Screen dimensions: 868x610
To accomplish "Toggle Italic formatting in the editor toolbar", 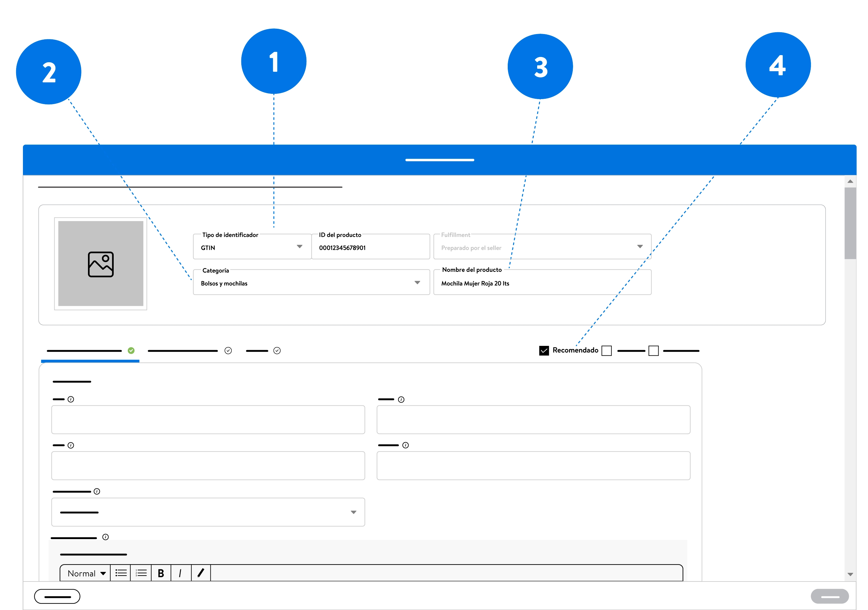I will 180,573.
